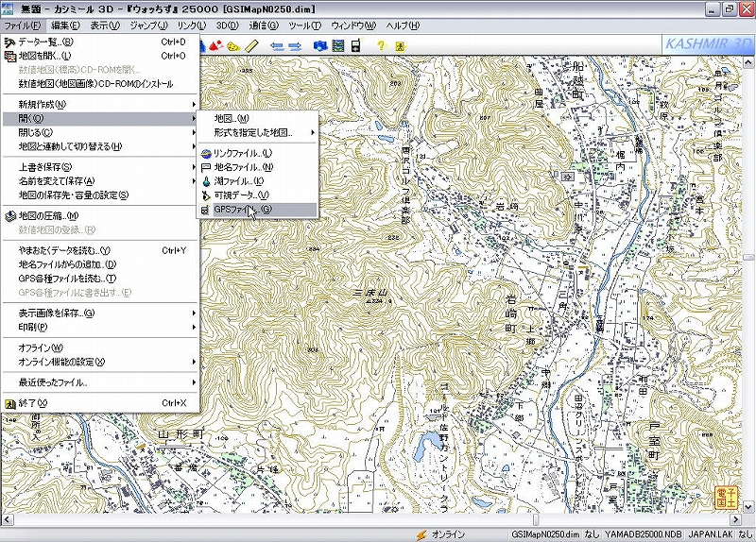Open 湖ファイル with the flask icon
This screenshot has height=542, width=756.
(257, 181)
